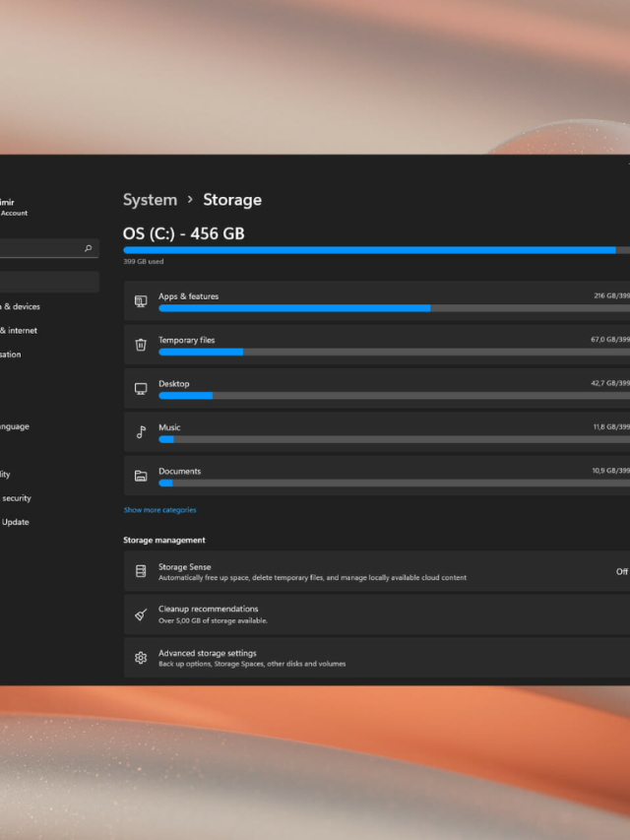This screenshot has width=630, height=840.
Task: Click the Storage Sense 'Off' status
Action: 622,571
